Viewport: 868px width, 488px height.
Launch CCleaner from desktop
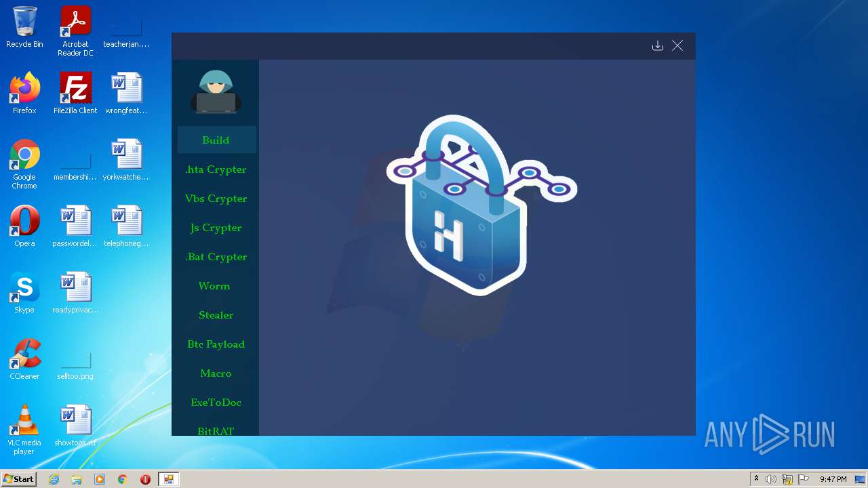tap(24, 359)
